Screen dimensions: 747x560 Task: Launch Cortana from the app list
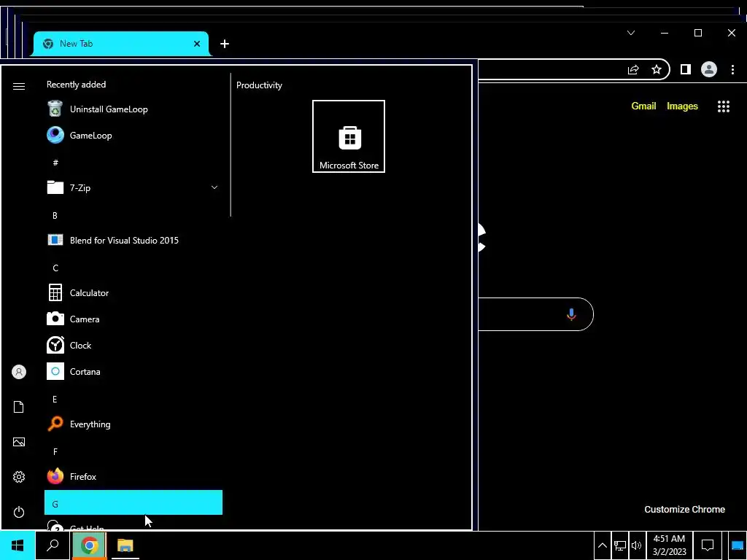pos(133,371)
